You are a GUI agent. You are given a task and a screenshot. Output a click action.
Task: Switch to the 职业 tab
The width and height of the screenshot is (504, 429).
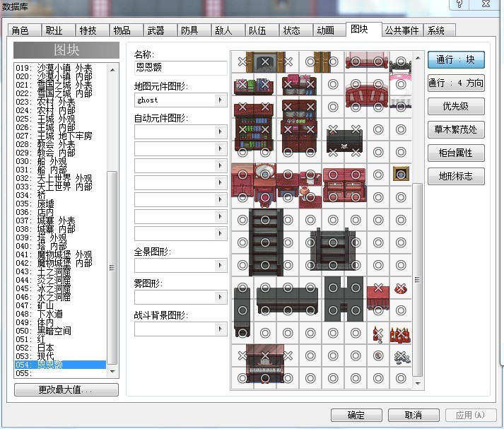tap(58, 30)
